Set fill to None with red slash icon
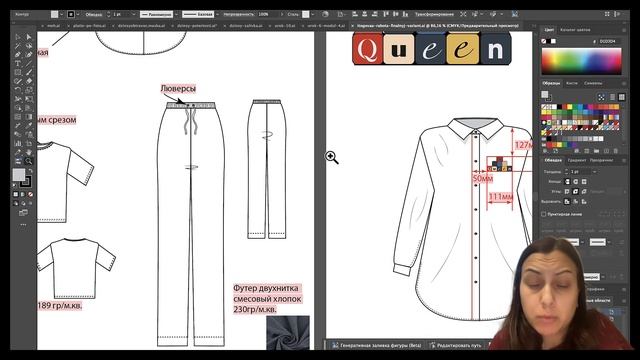This screenshot has width=640, height=360. tap(30, 194)
